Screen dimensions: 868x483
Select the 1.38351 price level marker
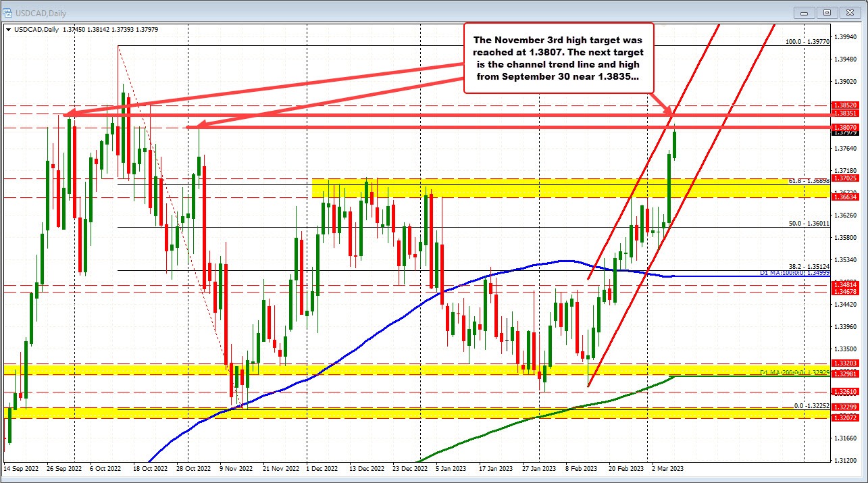point(846,115)
